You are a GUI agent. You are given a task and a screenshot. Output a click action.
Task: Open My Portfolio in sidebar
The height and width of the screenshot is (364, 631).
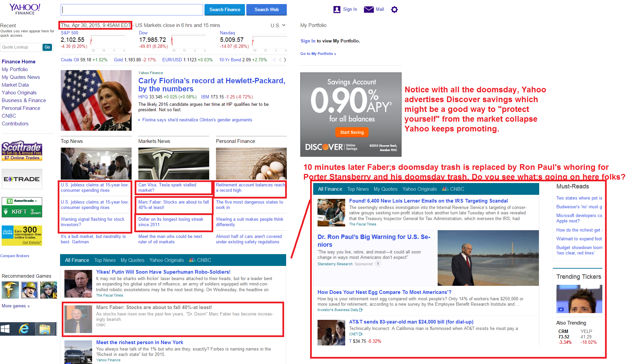15,69
